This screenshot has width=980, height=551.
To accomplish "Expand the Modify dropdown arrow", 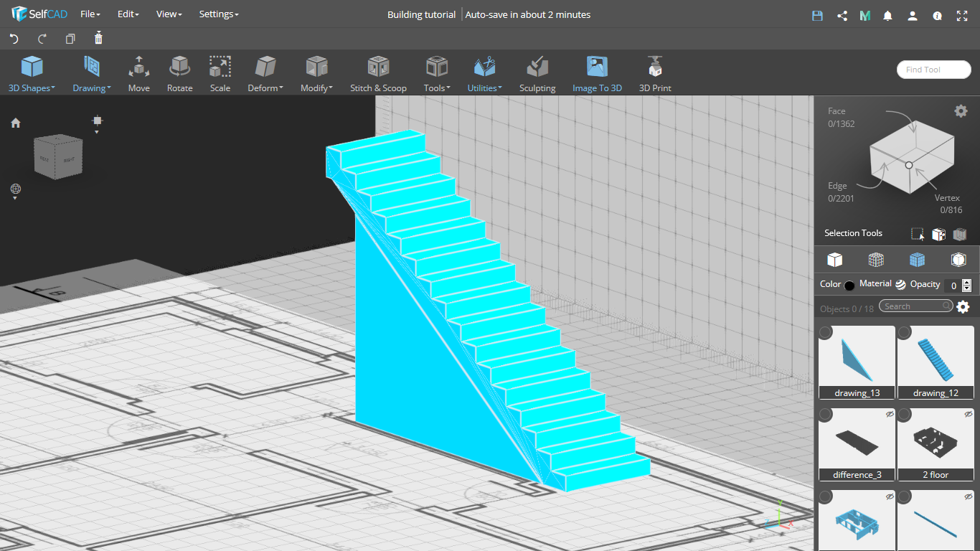I will point(331,88).
